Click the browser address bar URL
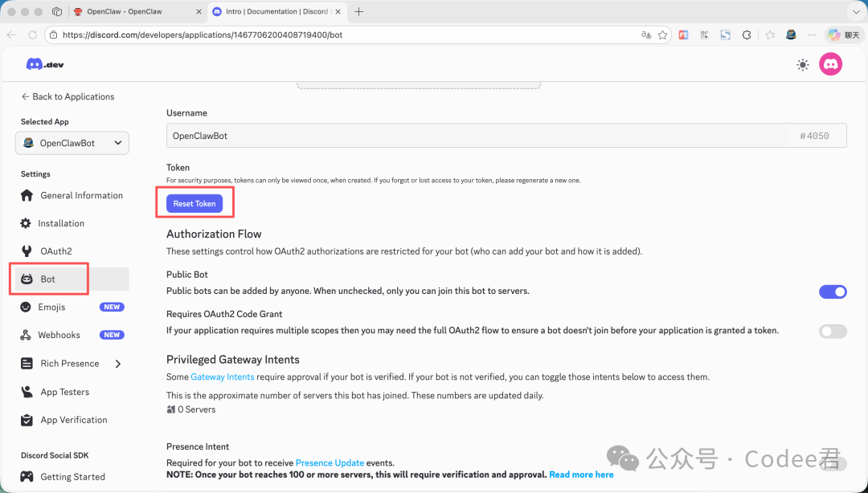 coord(203,35)
